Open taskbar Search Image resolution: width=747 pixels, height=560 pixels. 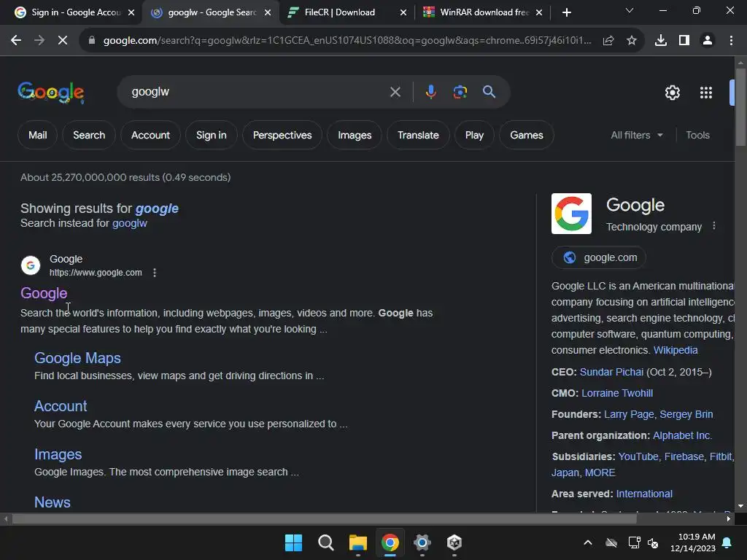(x=326, y=542)
